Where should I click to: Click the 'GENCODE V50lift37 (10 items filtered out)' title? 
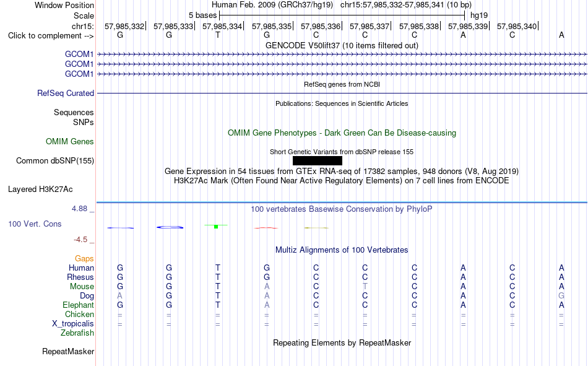(x=342, y=45)
